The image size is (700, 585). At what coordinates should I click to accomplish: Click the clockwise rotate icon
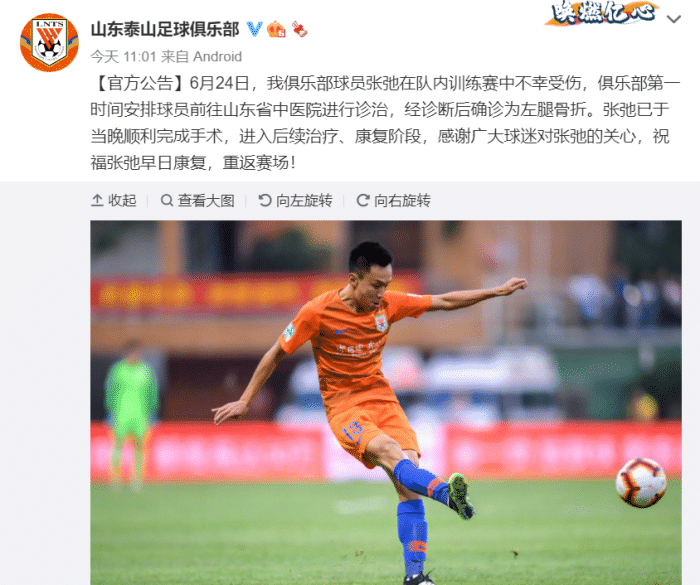click(363, 201)
